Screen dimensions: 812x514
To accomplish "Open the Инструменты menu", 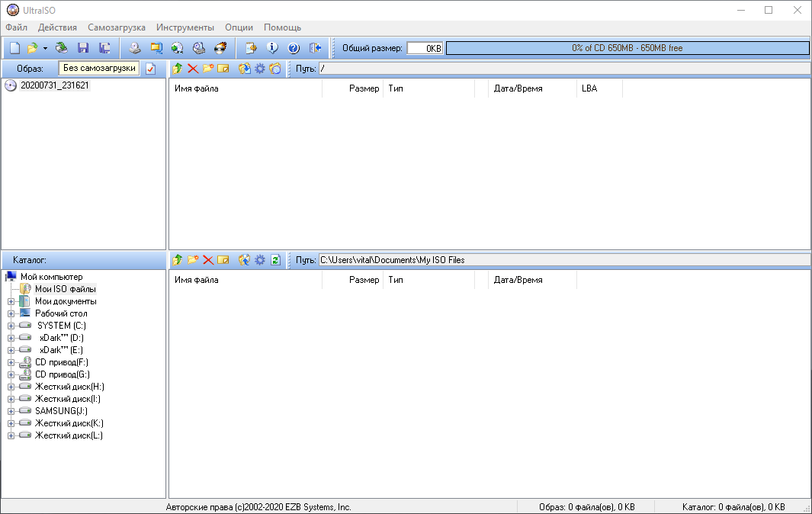I will tap(185, 27).
